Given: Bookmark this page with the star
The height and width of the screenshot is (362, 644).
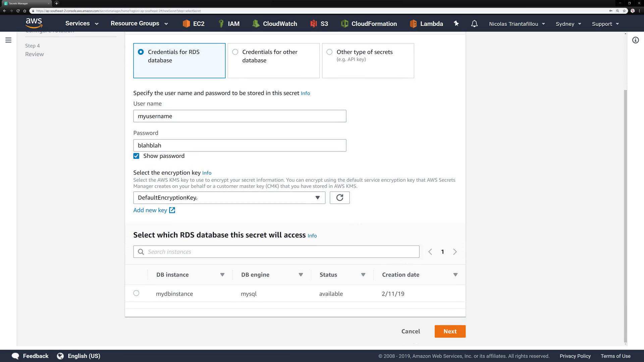Looking at the screenshot, I should pyautogui.click(x=624, y=11).
